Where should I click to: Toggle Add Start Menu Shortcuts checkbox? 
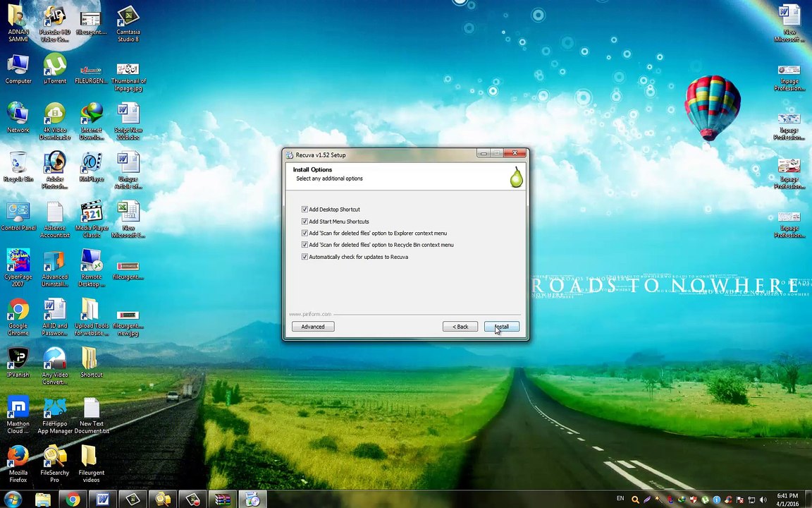click(x=304, y=222)
